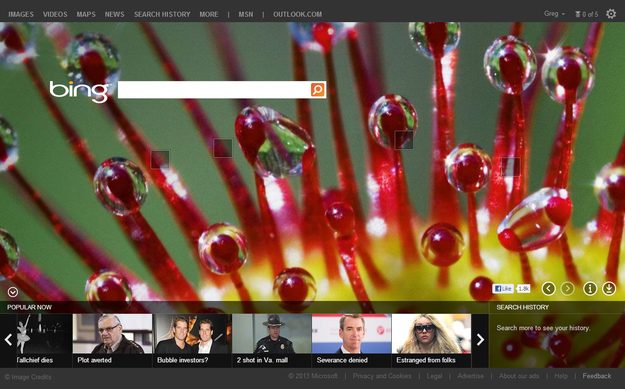Show the previous homepage image
The image size is (625, 389).
point(549,288)
